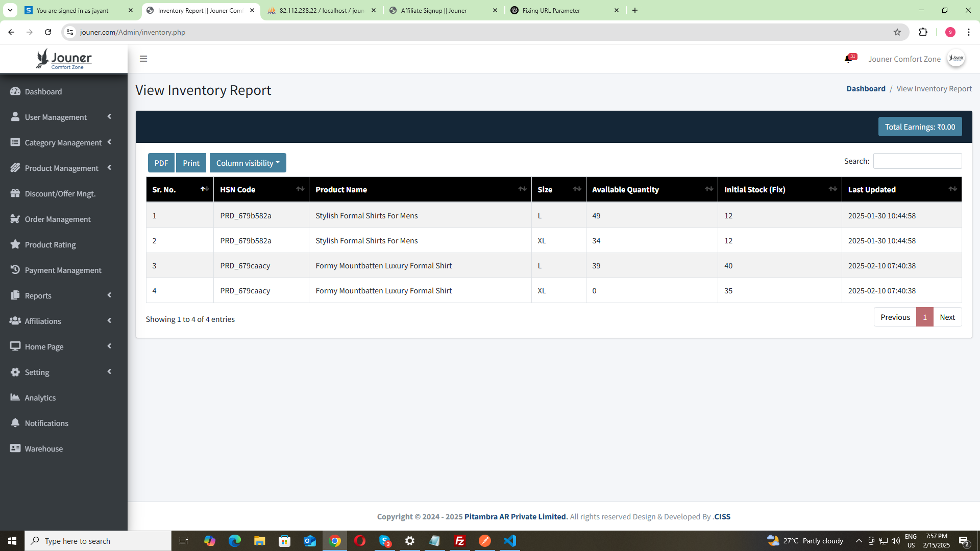
Task: Open the Warehouse sidebar item
Action: pyautogui.click(x=44, y=448)
